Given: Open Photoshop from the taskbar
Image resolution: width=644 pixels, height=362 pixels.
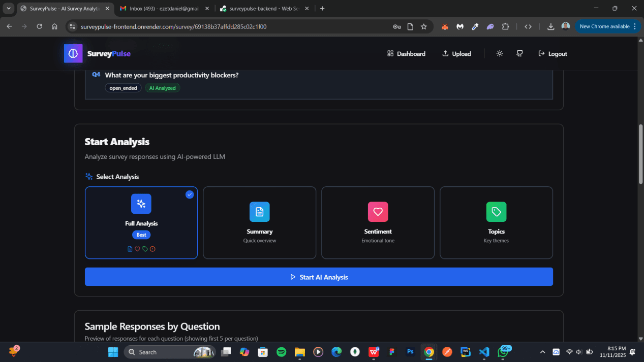Looking at the screenshot, I should (410, 352).
